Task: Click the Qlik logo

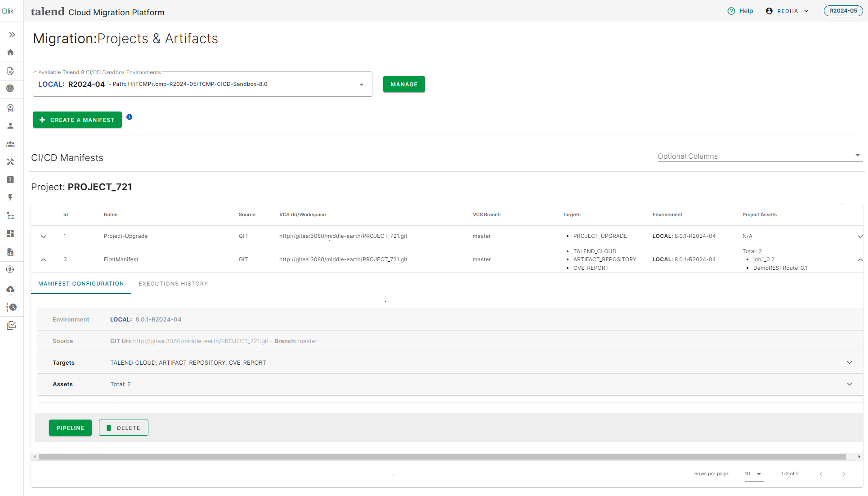Action: click(x=8, y=11)
